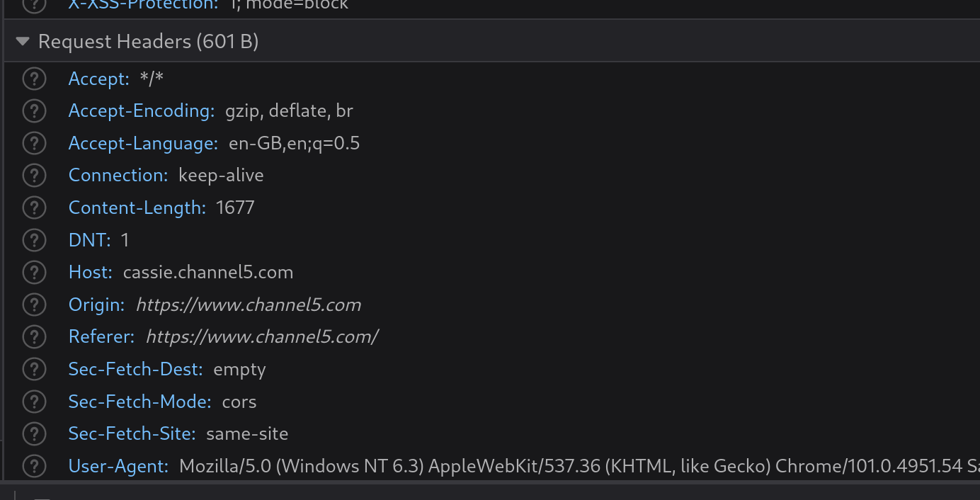Click question mark icon beside Connection

[x=34, y=176]
